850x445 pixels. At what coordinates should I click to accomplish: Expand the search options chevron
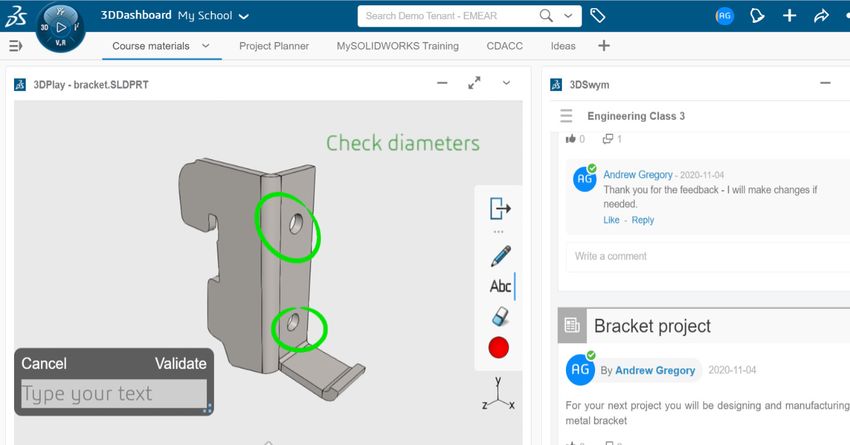click(568, 16)
